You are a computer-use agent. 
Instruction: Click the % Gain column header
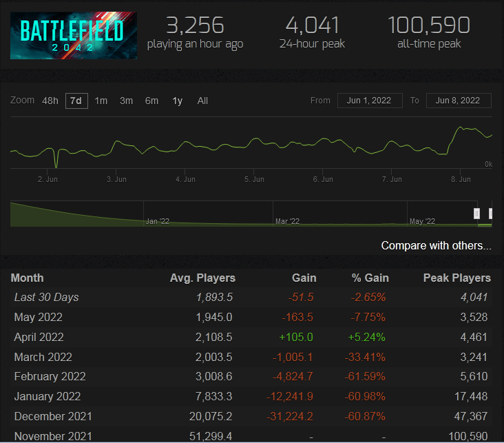[370, 278]
